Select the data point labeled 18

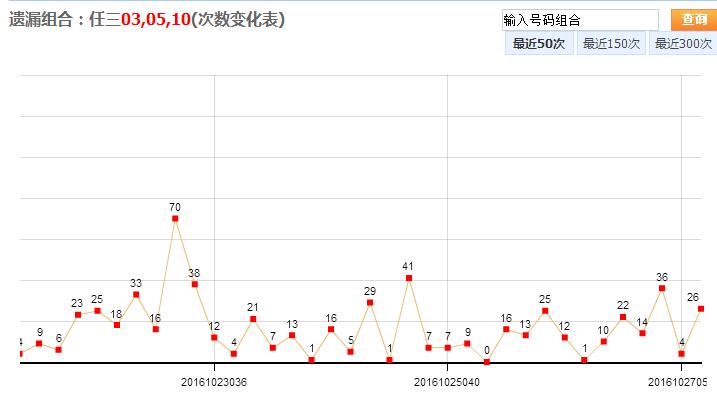(117, 325)
